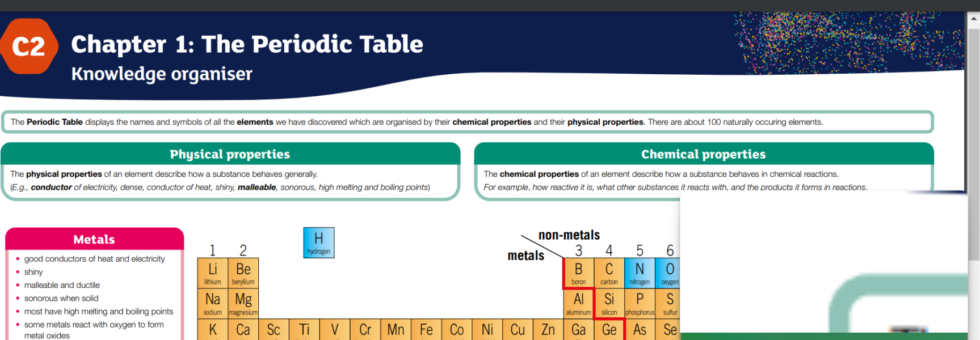980x340 pixels.
Task: Click the Be beryllium cell
Action: [243, 273]
